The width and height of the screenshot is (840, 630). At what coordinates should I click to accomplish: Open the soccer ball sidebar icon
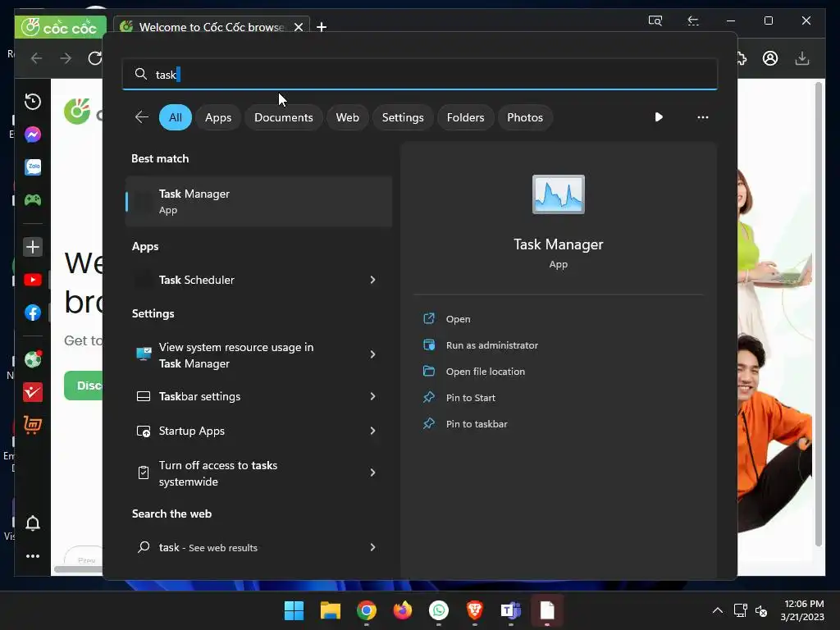[33, 359]
